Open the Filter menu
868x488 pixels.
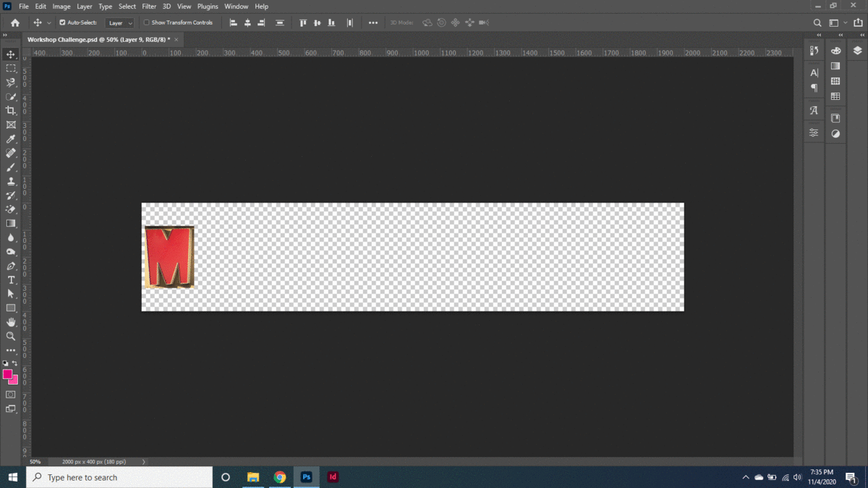(x=149, y=7)
